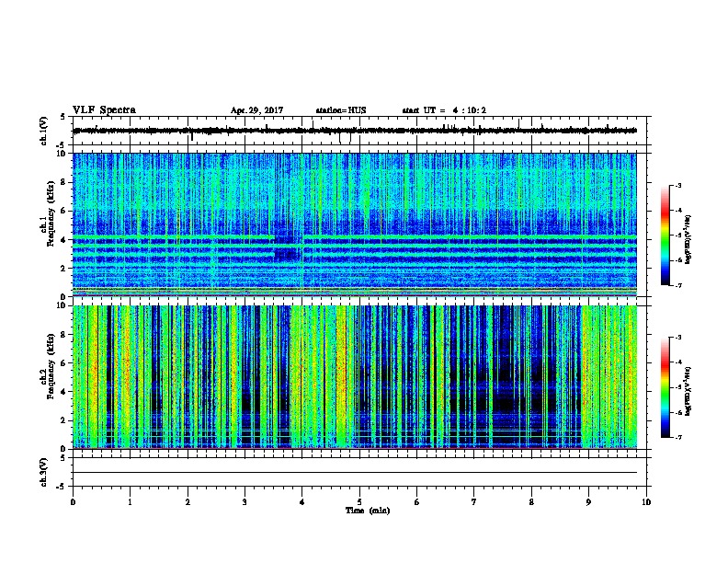Click time axis tick label '5'

tap(359, 502)
